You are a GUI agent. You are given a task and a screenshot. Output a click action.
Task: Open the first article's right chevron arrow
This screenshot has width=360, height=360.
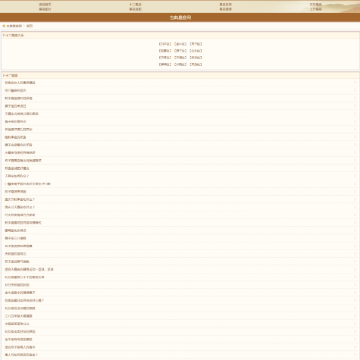click(x=355, y=83)
